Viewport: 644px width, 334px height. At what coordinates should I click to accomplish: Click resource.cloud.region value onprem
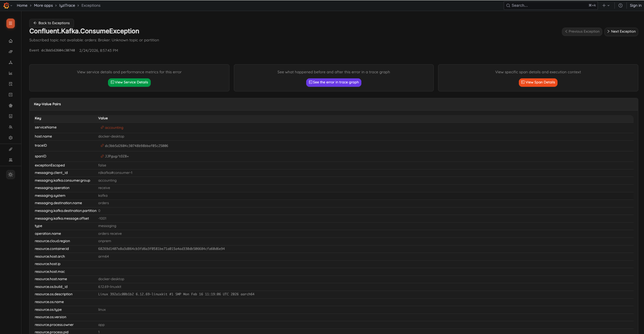pos(105,241)
